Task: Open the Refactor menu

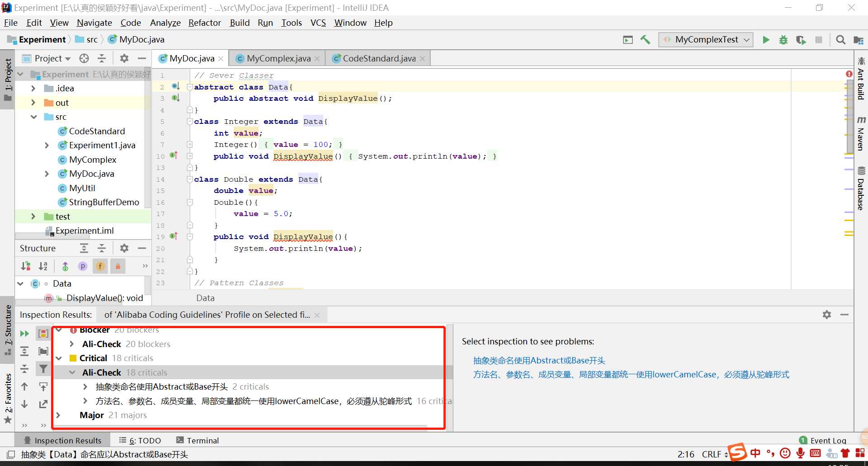Action: pos(204,23)
